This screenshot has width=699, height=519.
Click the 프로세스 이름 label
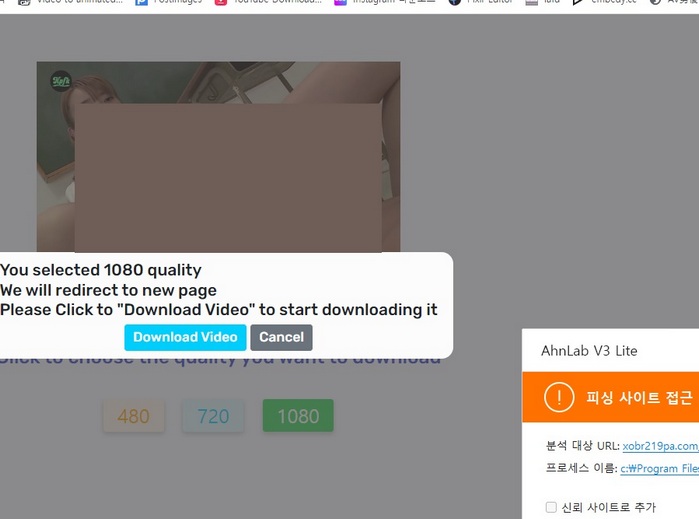coord(582,468)
